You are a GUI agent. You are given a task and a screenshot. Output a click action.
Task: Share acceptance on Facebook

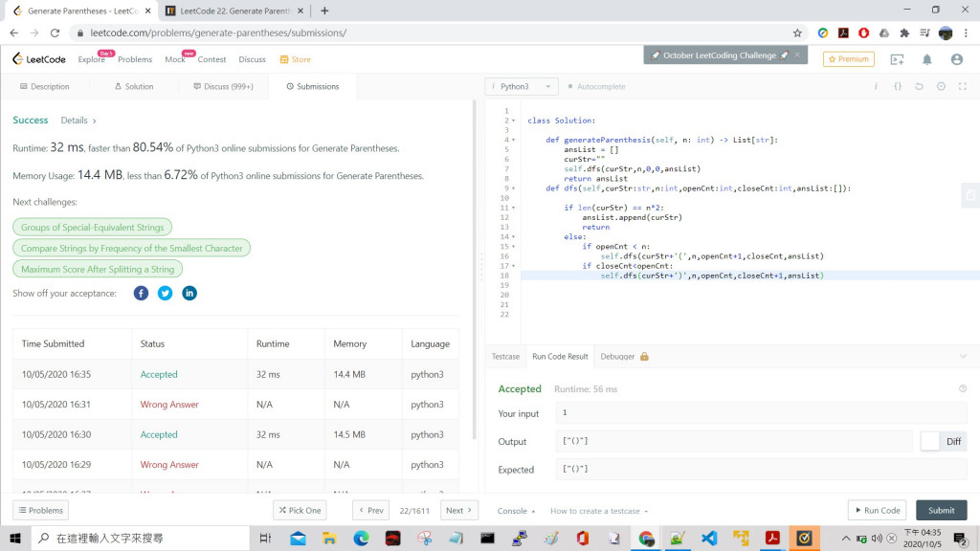[x=142, y=293]
